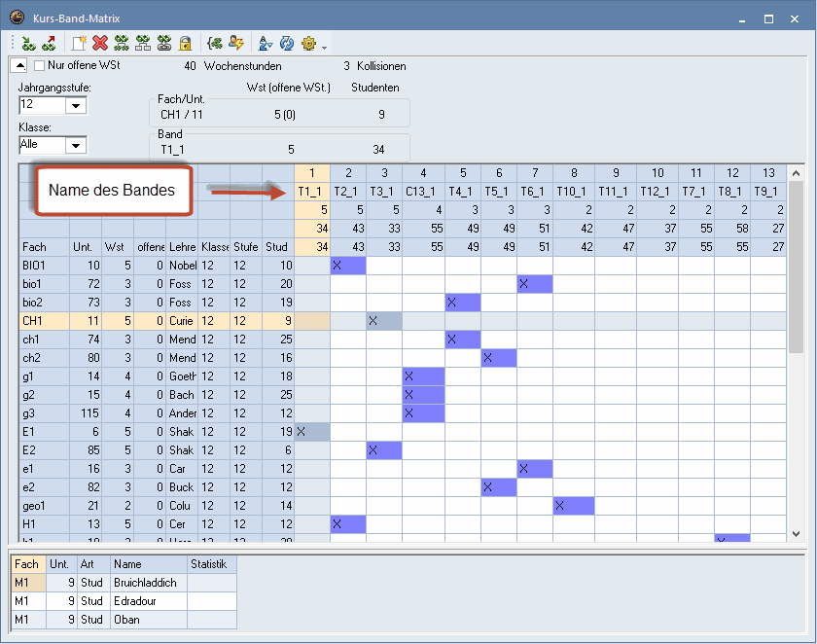Enable the 'Nur offene WSt' checkbox
The image size is (817, 644).
pyautogui.click(x=40, y=66)
